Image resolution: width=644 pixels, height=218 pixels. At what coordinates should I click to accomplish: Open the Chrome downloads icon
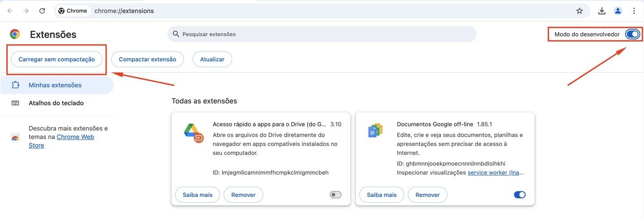602,11
